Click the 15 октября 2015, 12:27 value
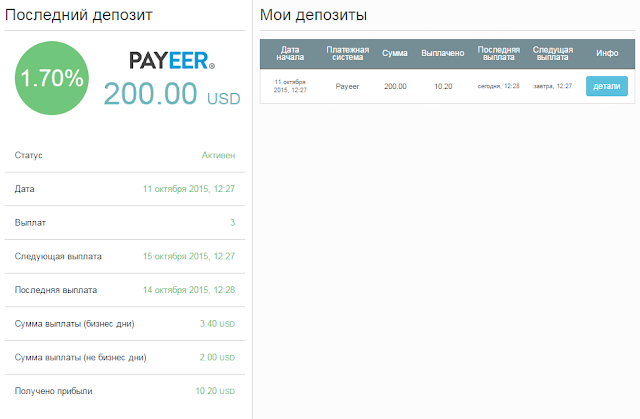Viewport: 640px width, 419px height. click(189, 256)
